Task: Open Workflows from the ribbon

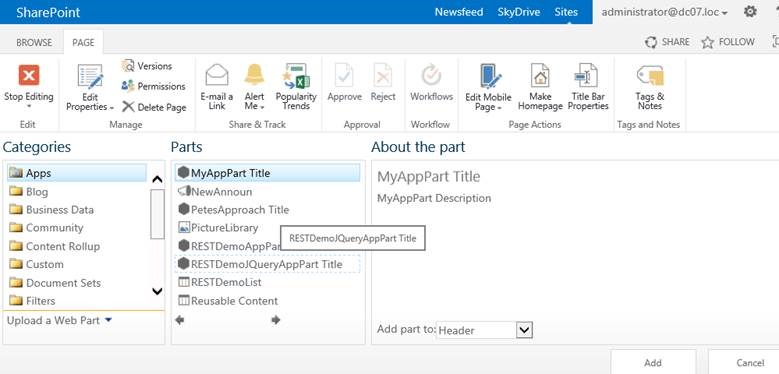Action: (x=431, y=83)
